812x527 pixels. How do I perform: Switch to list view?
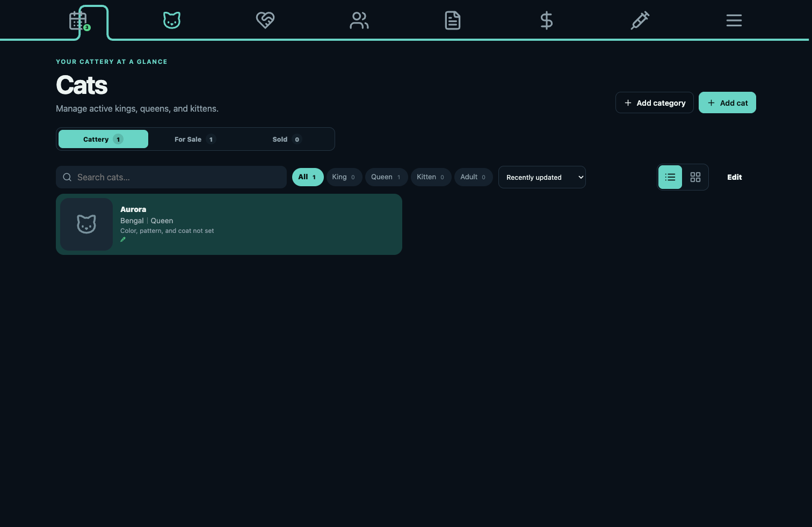670,177
